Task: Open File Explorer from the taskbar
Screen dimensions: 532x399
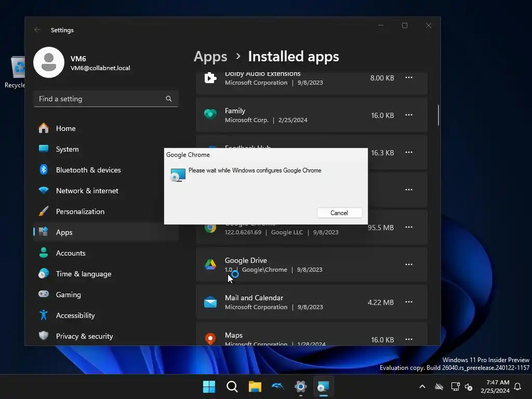Action: [255, 387]
